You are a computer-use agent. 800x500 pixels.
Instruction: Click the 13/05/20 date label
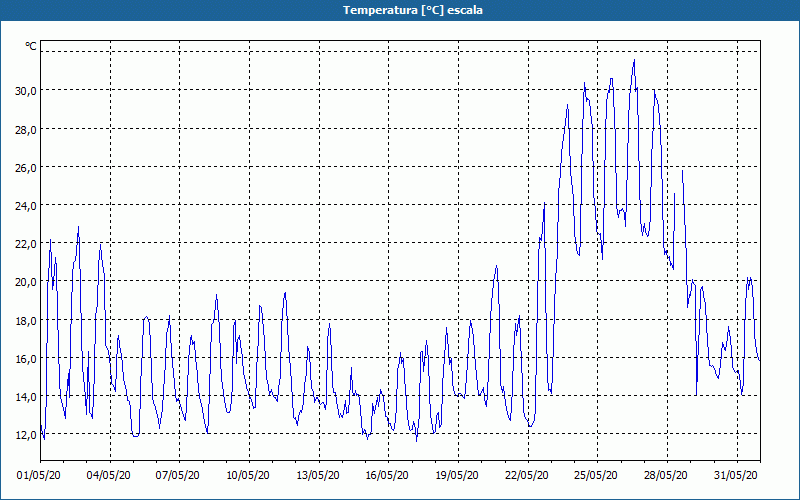317,475
